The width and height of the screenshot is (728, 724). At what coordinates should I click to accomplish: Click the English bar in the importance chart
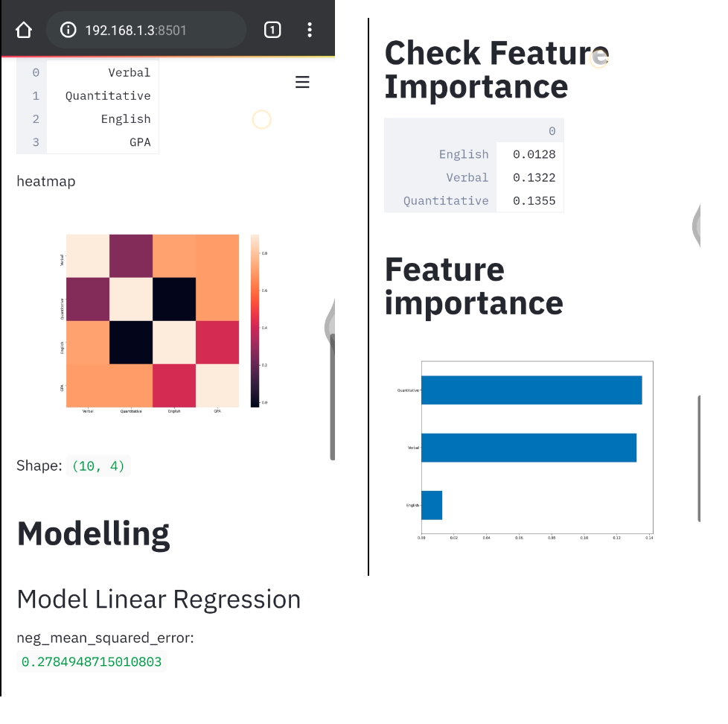(432, 505)
